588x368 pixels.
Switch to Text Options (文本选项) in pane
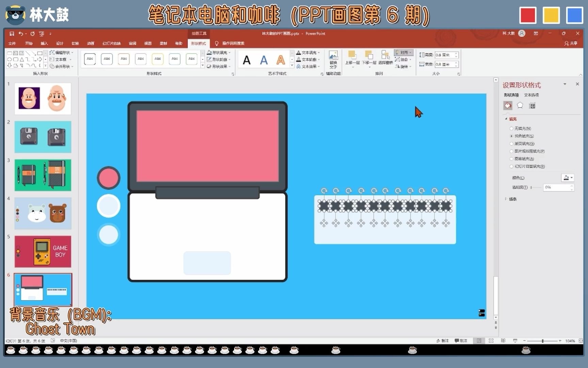point(531,95)
